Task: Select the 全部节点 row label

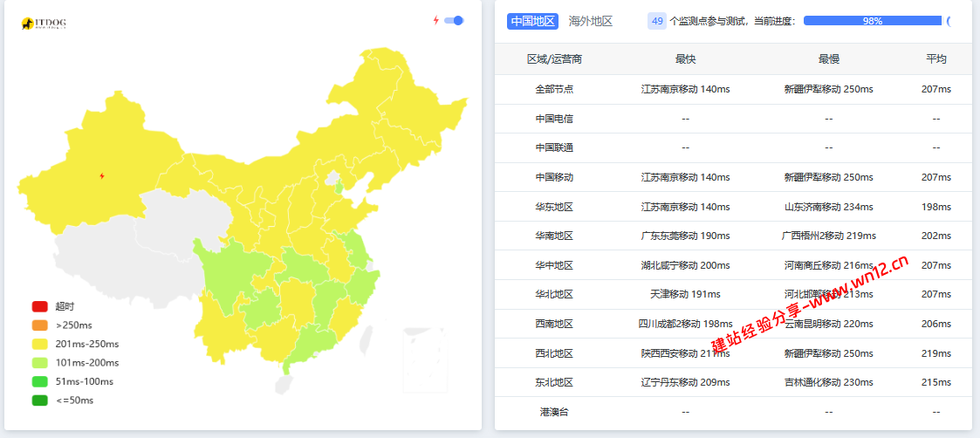Action: [x=554, y=89]
